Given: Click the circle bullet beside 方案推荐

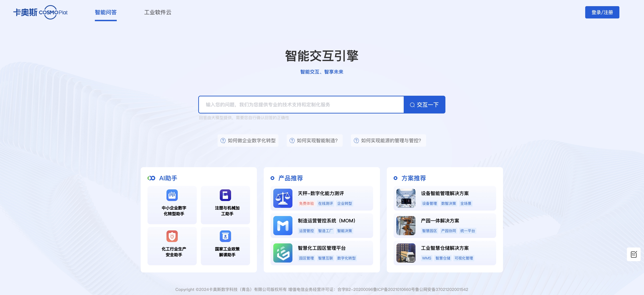Looking at the screenshot, I should click(395, 178).
